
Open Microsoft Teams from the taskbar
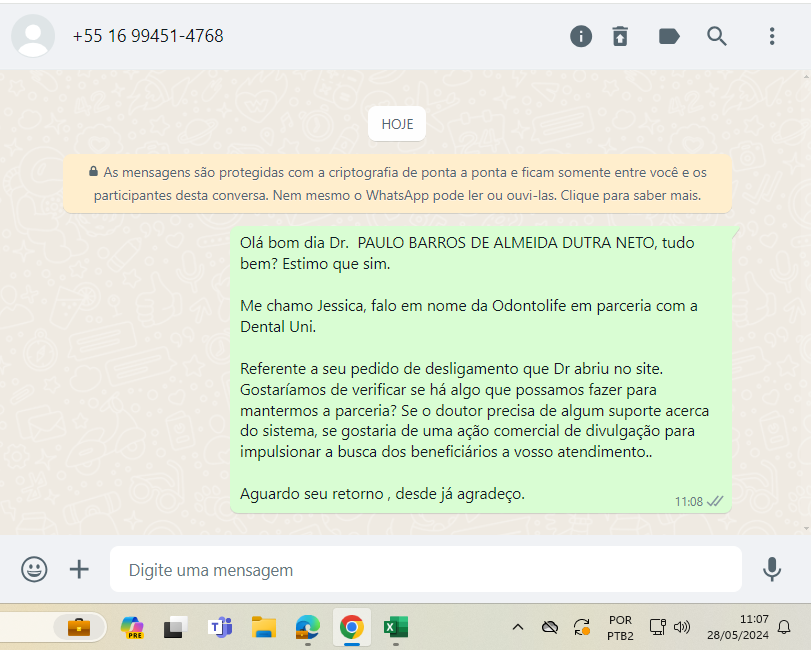pos(220,627)
